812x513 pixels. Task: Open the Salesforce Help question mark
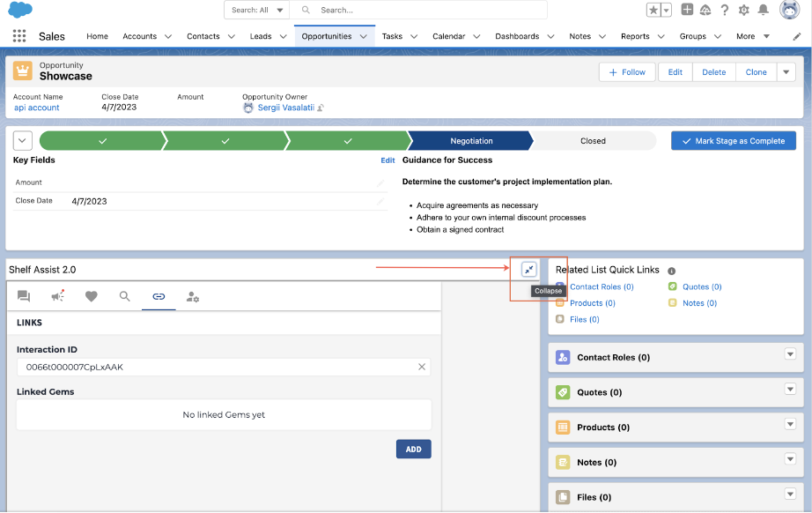pyautogui.click(x=725, y=10)
